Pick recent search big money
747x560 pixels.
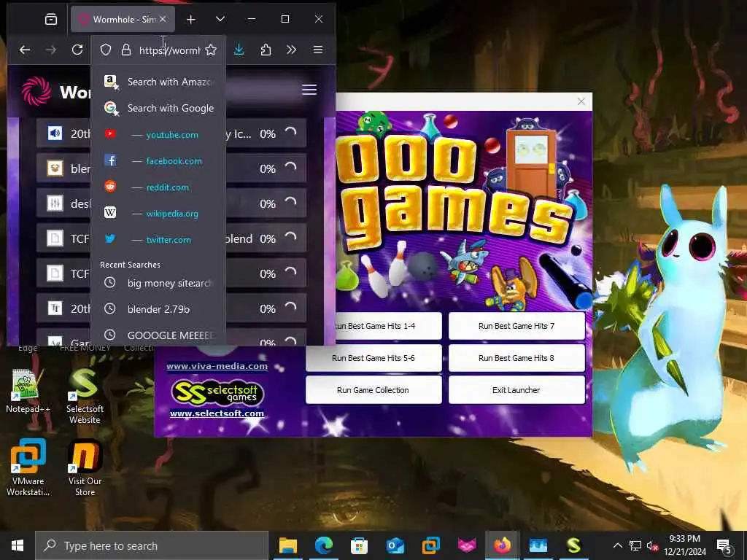click(x=158, y=284)
